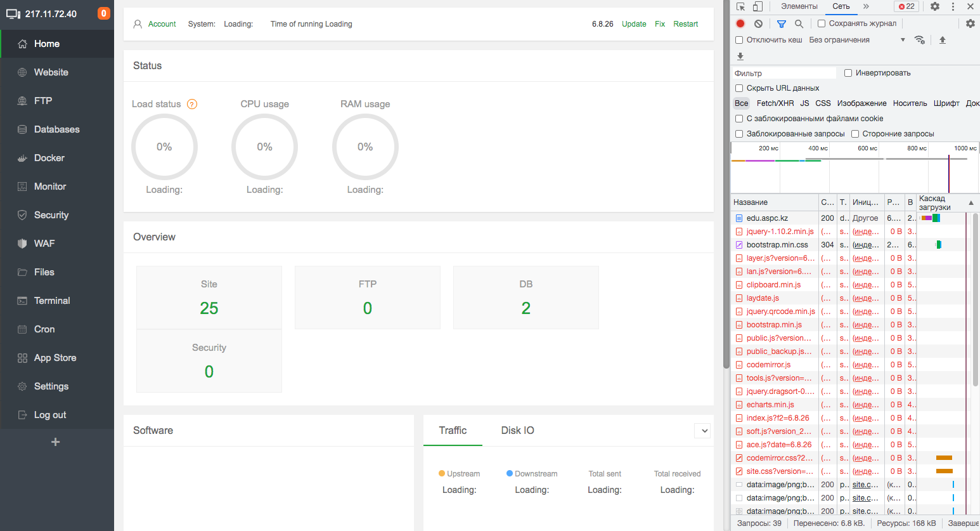The image size is (980, 531).
Task: Check the 'Отключить кеш' checkbox
Action: click(739, 40)
